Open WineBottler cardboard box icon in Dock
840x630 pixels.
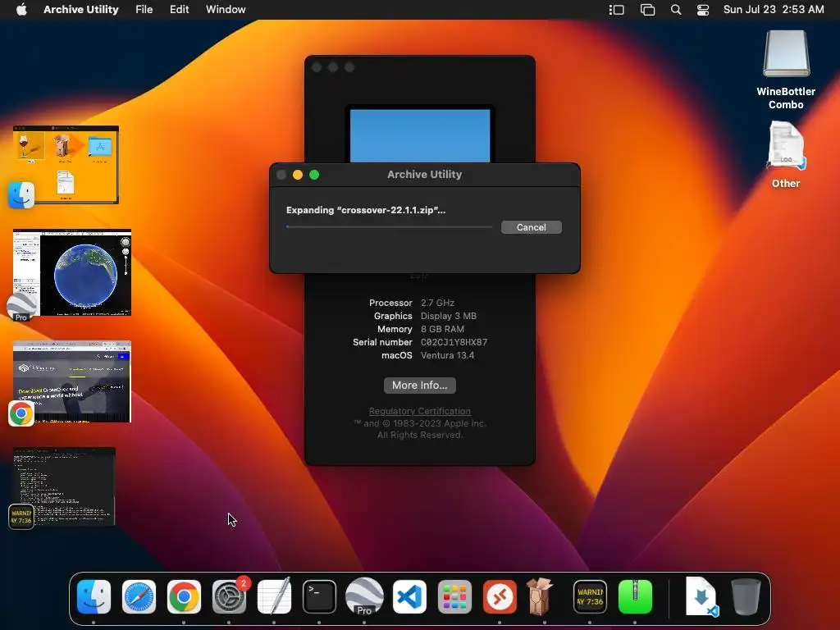point(540,596)
